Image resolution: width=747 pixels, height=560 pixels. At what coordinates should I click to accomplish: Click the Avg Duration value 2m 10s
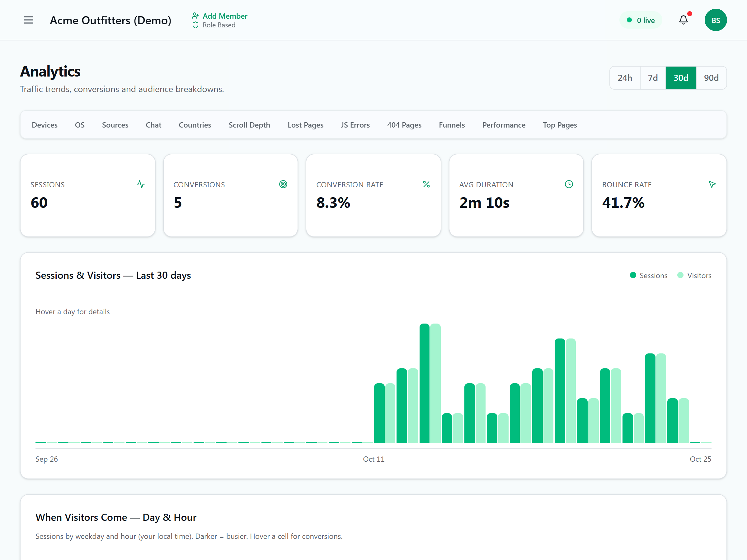pyautogui.click(x=484, y=203)
